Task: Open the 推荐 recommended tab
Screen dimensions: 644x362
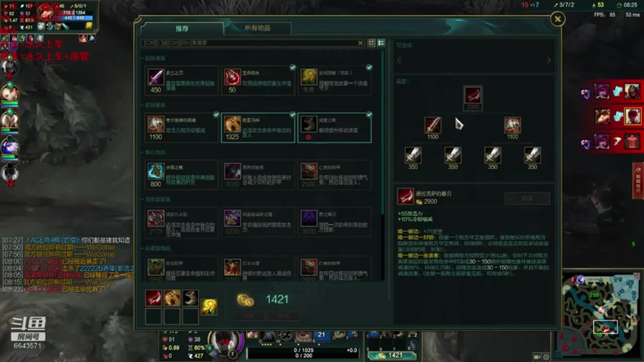Action: click(182, 29)
